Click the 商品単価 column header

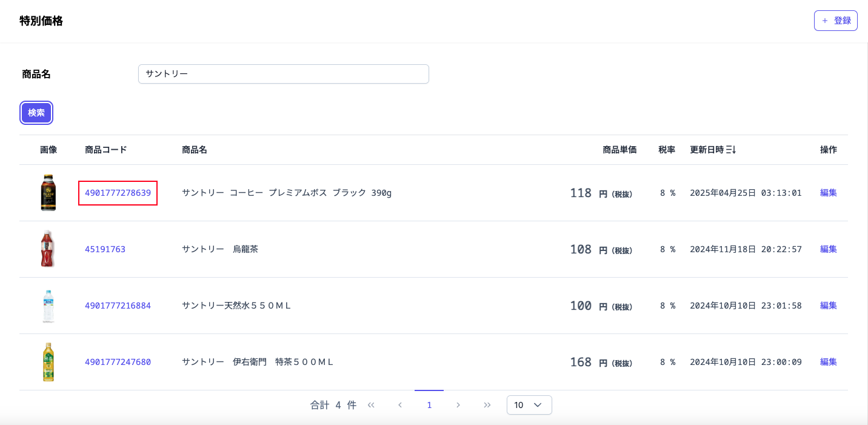(x=619, y=150)
